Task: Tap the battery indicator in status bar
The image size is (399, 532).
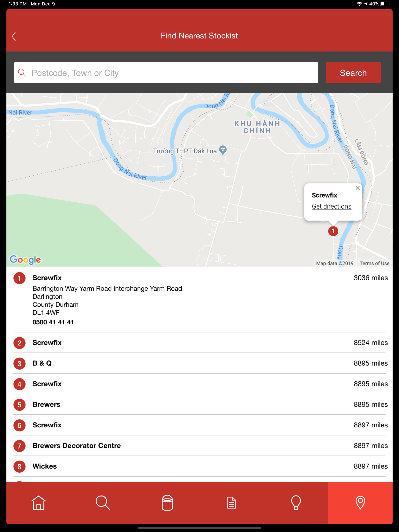Action: (x=385, y=4)
